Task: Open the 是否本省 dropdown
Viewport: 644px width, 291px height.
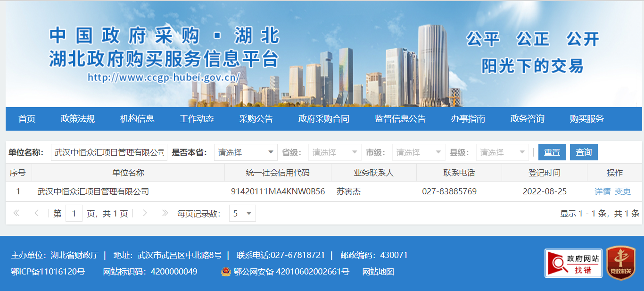Action: click(246, 152)
